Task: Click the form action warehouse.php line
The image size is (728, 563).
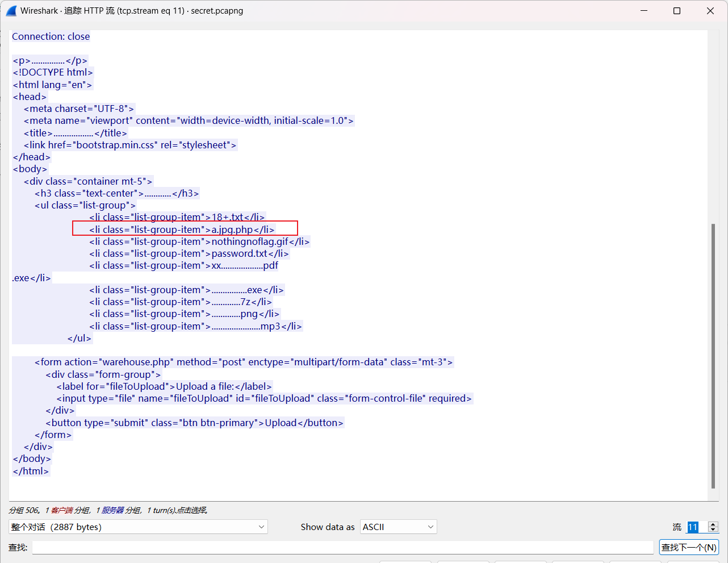Action: click(x=244, y=362)
